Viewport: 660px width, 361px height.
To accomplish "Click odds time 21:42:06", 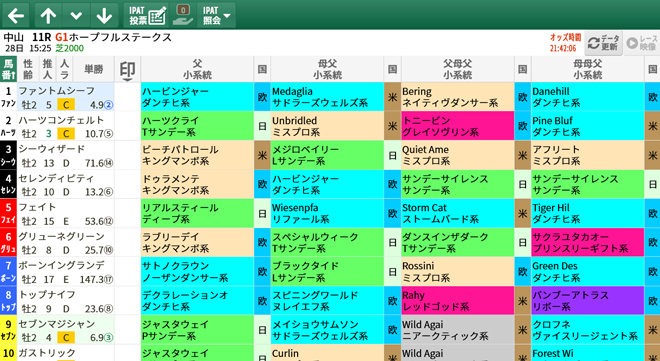I will click(563, 48).
